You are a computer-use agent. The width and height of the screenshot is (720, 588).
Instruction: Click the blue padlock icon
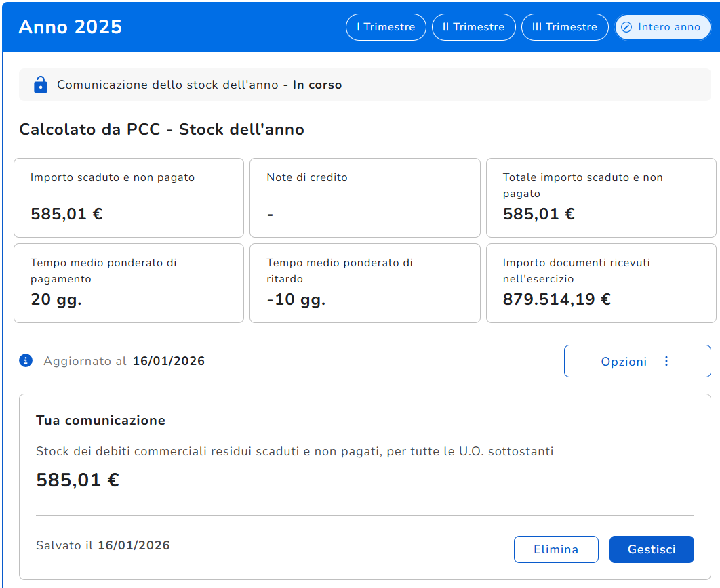tap(41, 85)
